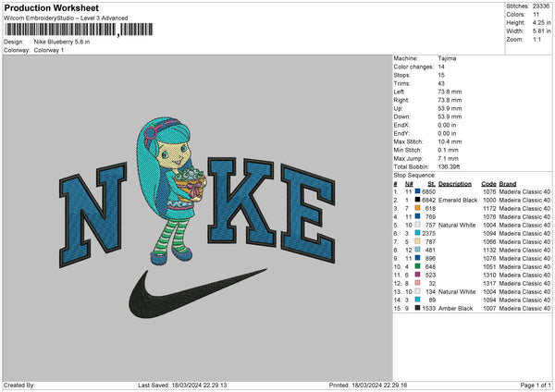
Task: Click 'Wilcom EmbroideryStudio – Level 3 Advanced' text
Action: tap(66, 18)
